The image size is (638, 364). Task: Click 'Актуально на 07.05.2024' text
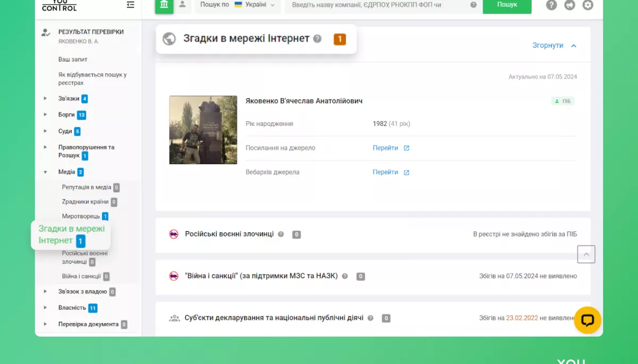(x=542, y=77)
